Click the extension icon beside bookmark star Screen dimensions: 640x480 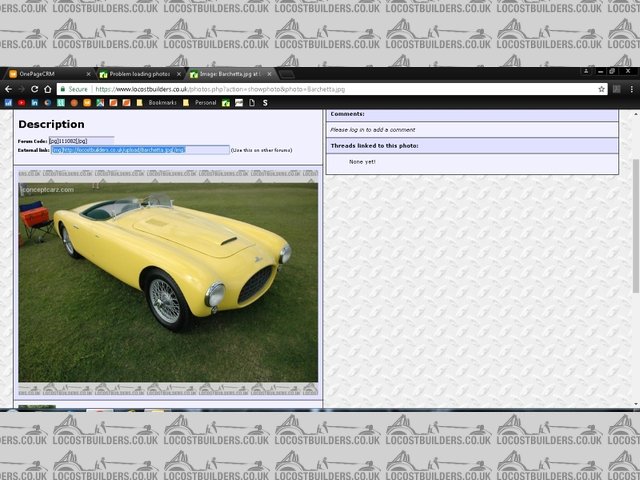point(617,89)
